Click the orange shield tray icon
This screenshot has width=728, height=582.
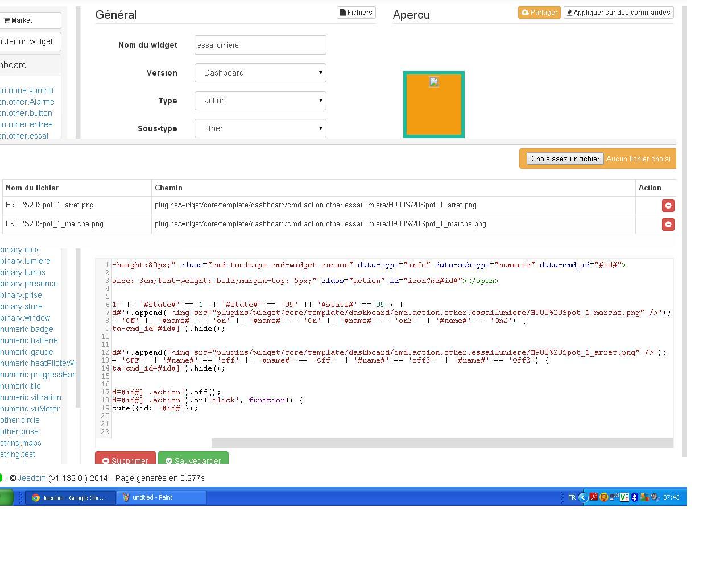click(x=604, y=497)
